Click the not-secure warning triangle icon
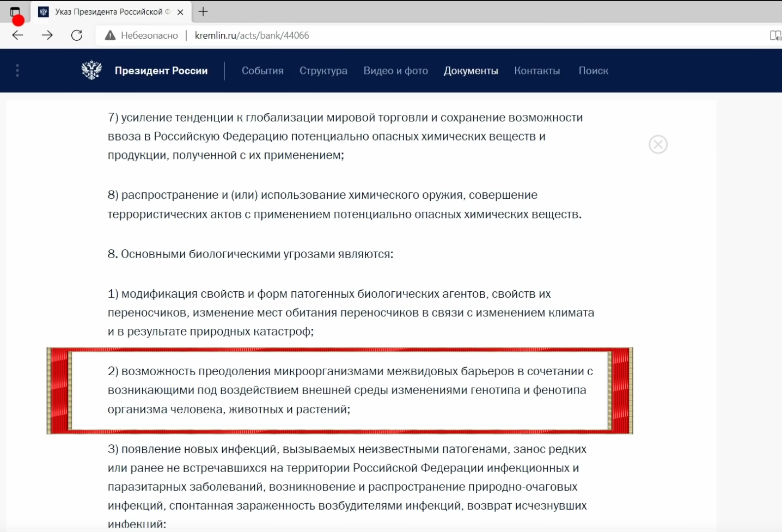 click(111, 35)
